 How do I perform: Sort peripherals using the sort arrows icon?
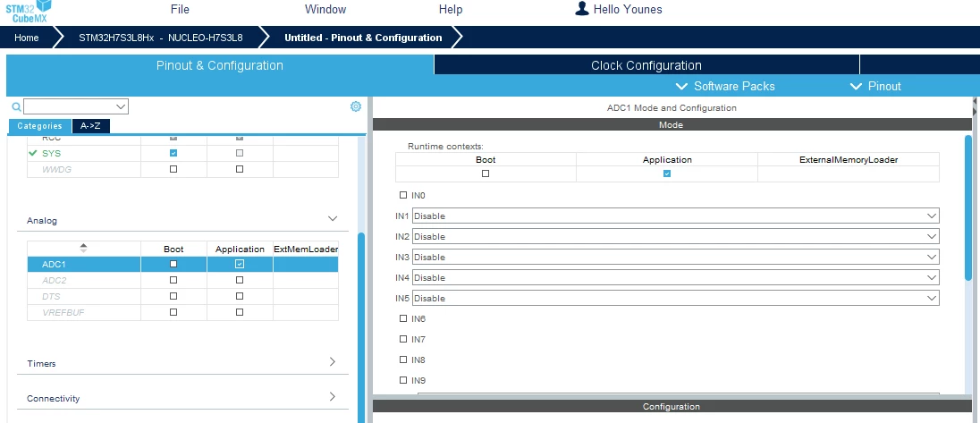(x=84, y=248)
